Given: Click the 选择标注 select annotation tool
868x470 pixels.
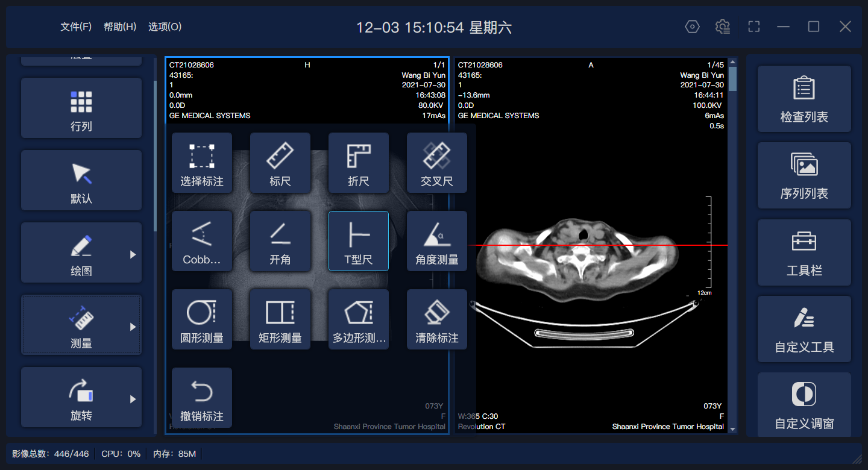Looking at the screenshot, I should point(202,163).
